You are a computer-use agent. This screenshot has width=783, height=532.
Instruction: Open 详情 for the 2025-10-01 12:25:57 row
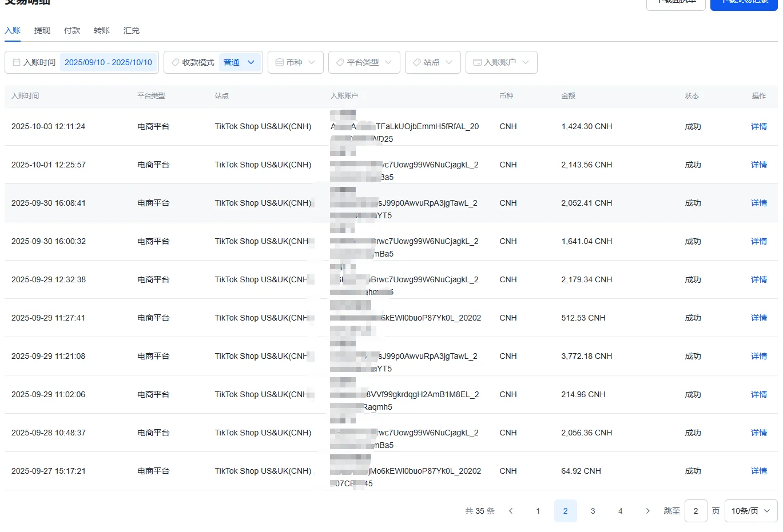[x=759, y=165]
